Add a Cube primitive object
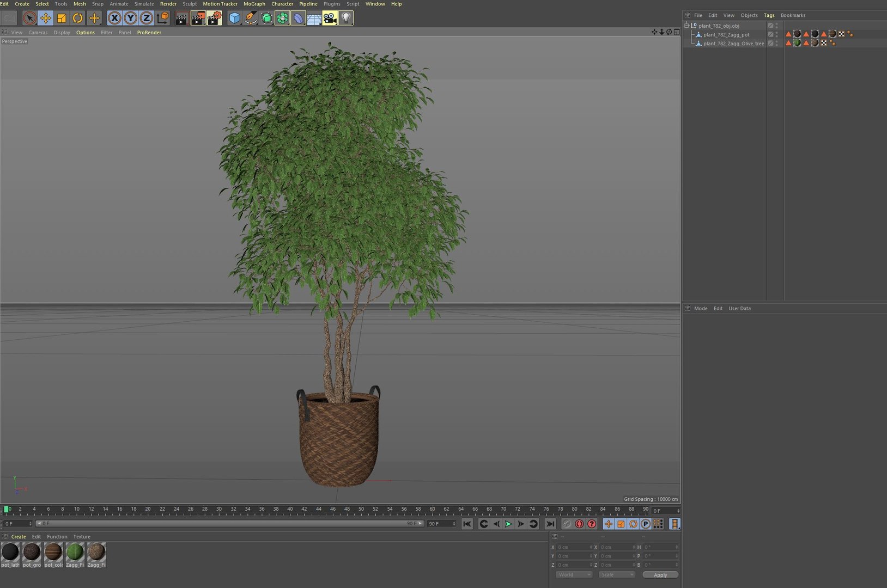 click(x=234, y=19)
